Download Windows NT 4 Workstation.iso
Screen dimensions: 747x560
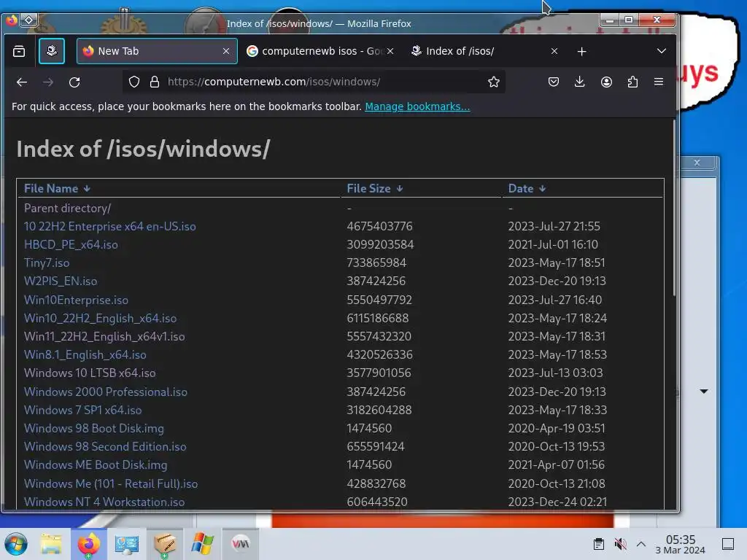(x=104, y=502)
